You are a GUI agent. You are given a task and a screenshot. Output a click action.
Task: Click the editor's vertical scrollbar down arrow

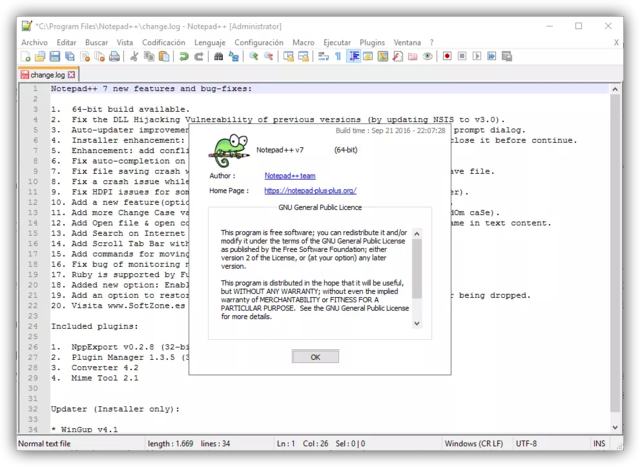[615, 427]
